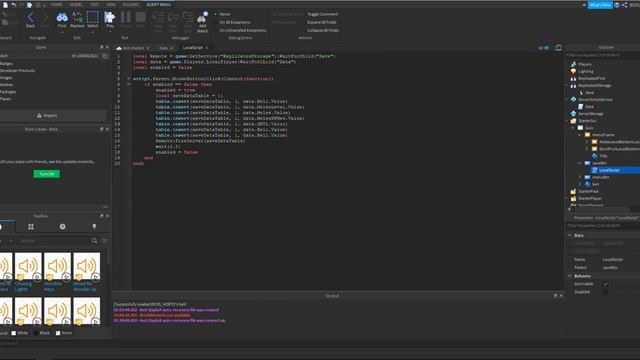Select the Save remote under ReplicatedStorage
Image resolution: width=640 pixels, height=360 pixels.
pos(589,93)
